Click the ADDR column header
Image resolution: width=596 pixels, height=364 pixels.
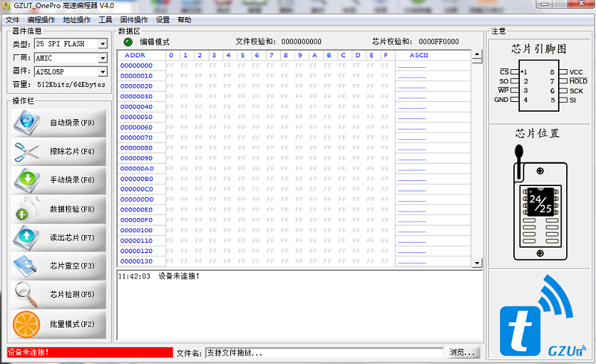point(135,55)
